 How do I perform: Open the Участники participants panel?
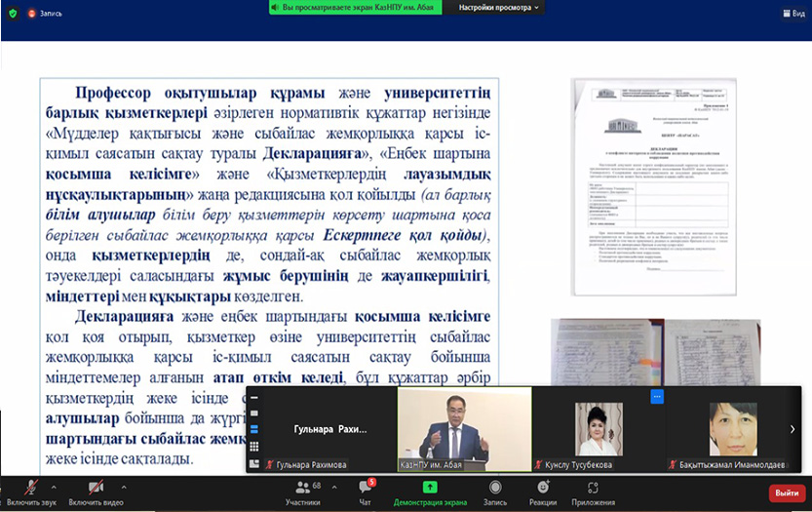(x=302, y=487)
